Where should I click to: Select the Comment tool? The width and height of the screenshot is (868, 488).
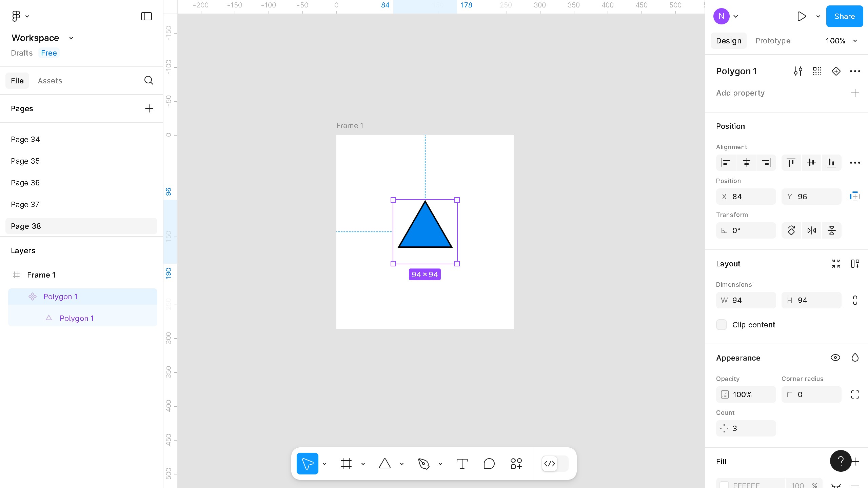pos(489,464)
